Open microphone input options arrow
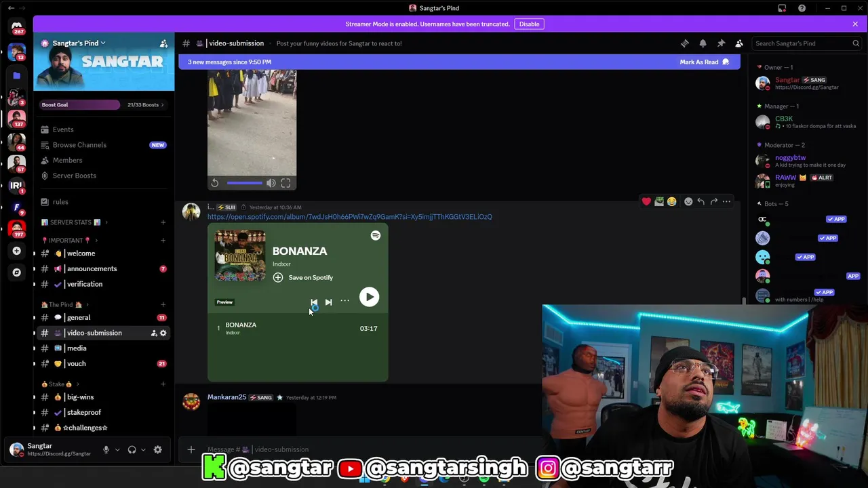Image resolution: width=868 pixels, height=488 pixels. point(117,449)
